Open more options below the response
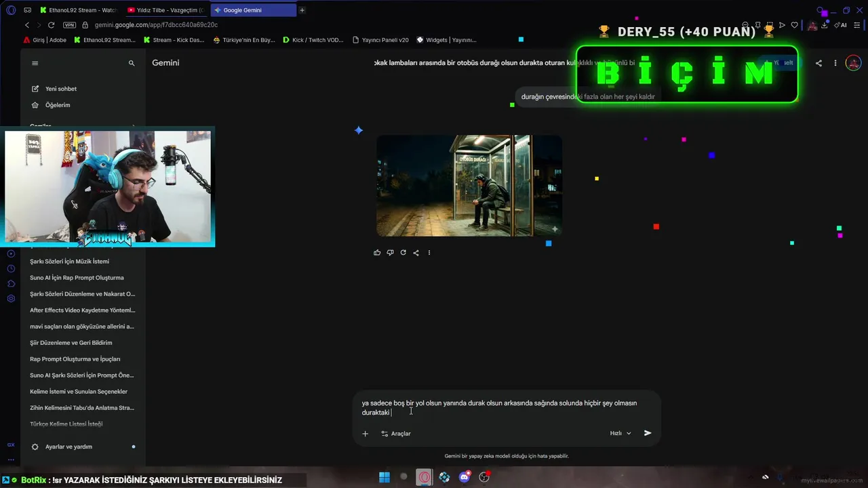 point(429,253)
